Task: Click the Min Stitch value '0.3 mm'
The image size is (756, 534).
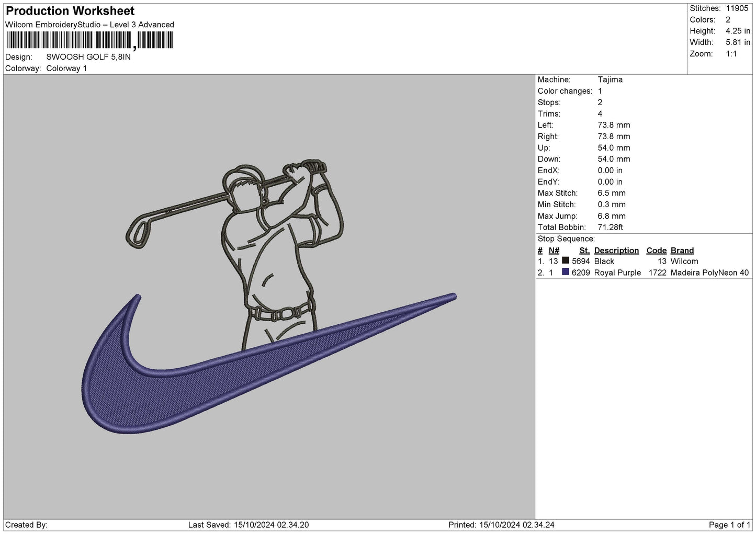Action: tap(612, 204)
